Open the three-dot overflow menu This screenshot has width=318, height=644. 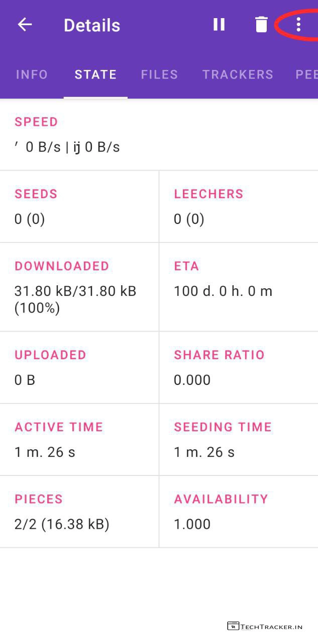click(x=298, y=25)
